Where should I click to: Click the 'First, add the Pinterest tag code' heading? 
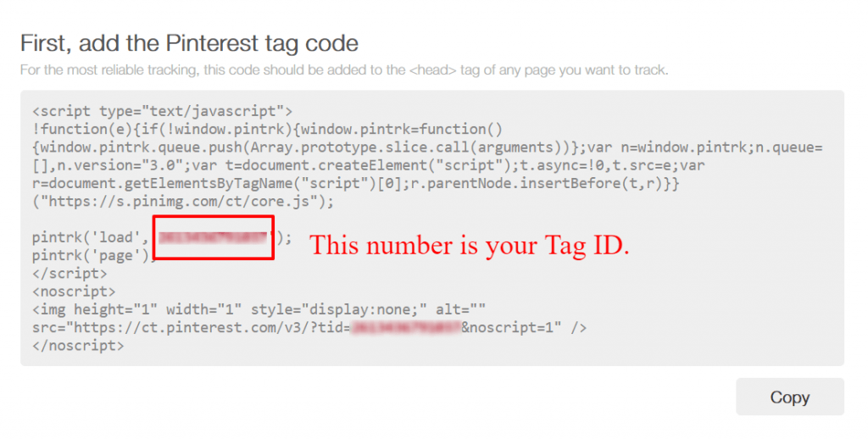pyautogui.click(x=189, y=43)
